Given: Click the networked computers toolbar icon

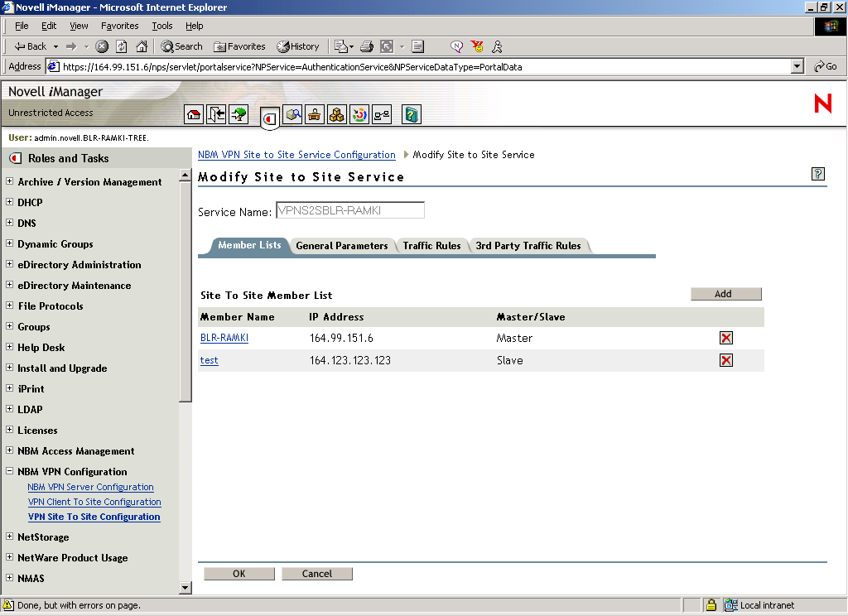Looking at the screenshot, I should [x=382, y=114].
